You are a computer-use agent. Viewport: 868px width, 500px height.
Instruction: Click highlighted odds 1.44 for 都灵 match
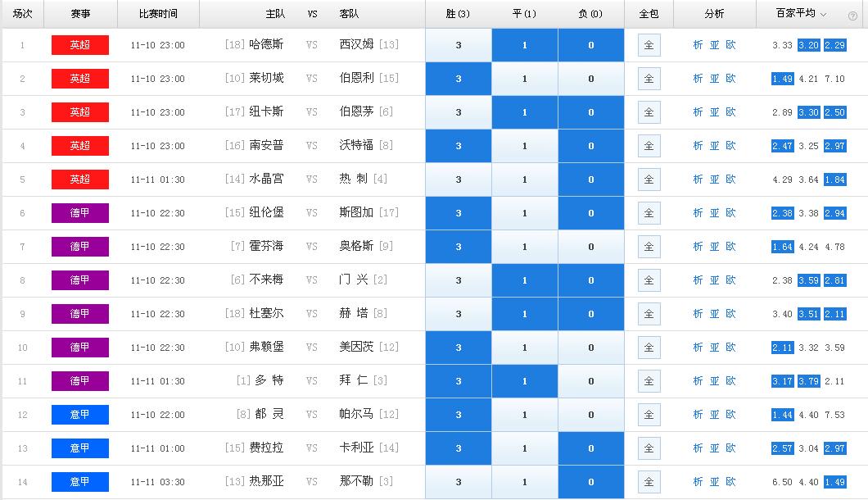point(782,415)
